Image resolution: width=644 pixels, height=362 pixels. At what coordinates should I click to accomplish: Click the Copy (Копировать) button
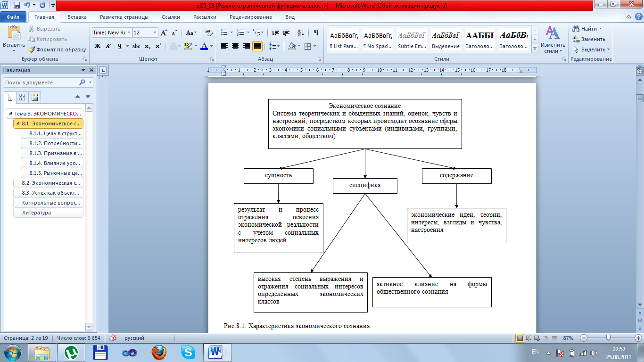[x=47, y=39]
